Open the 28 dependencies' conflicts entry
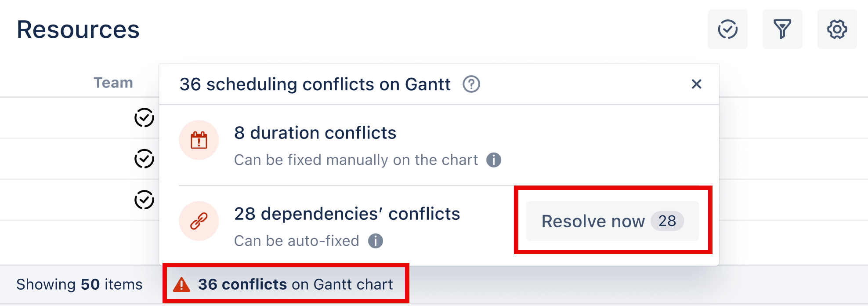Image resolution: width=868 pixels, height=306 pixels. pos(347,214)
